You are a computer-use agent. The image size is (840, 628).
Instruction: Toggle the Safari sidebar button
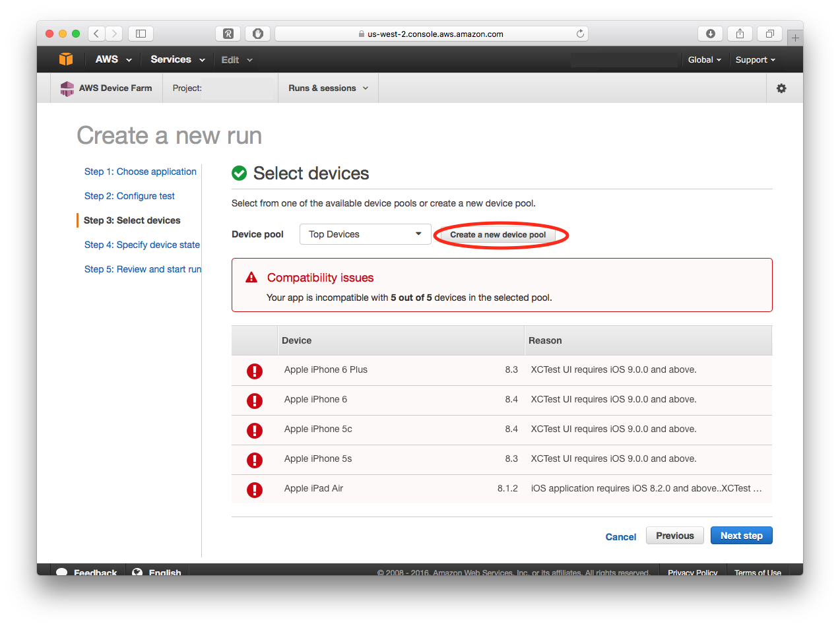tap(141, 34)
